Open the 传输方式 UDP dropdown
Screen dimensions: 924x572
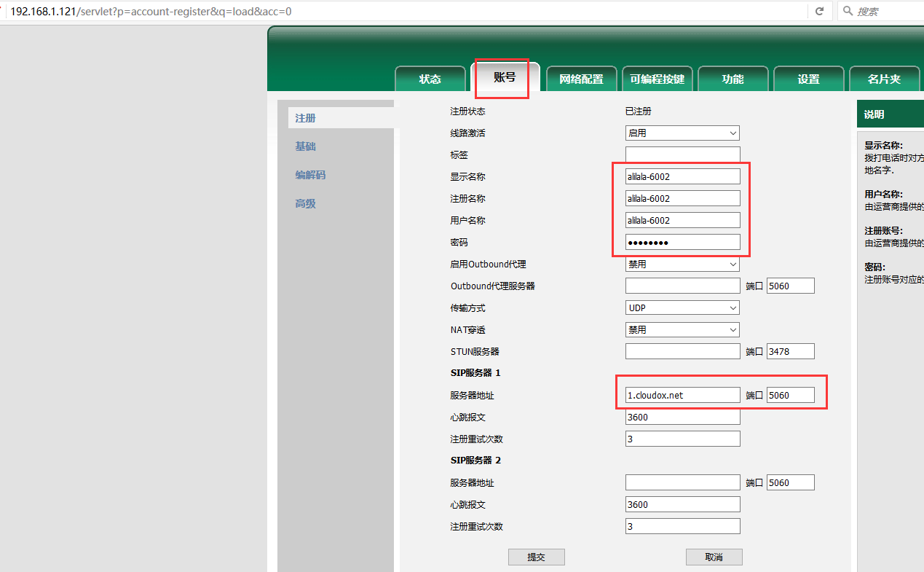(x=682, y=308)
